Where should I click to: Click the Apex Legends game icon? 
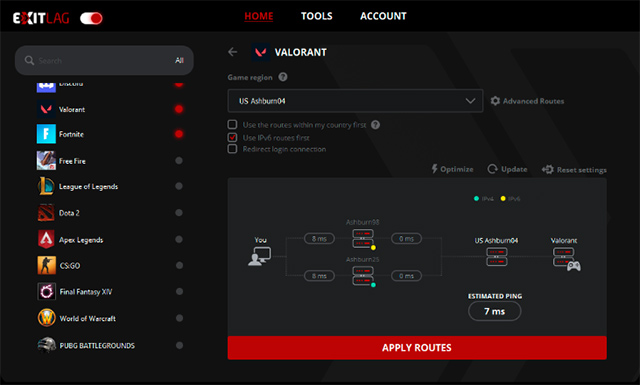pyautogui.click(x=46, y=239)
